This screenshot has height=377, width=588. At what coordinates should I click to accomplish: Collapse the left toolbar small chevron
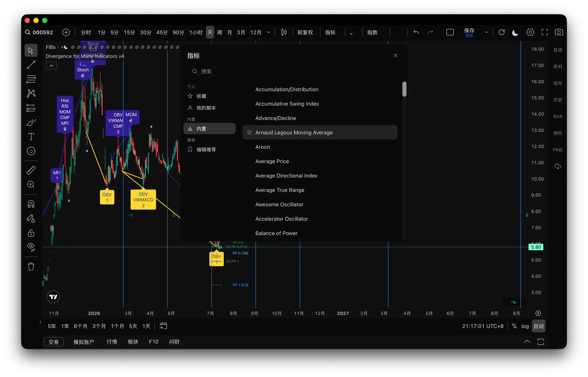pos(40,322)
